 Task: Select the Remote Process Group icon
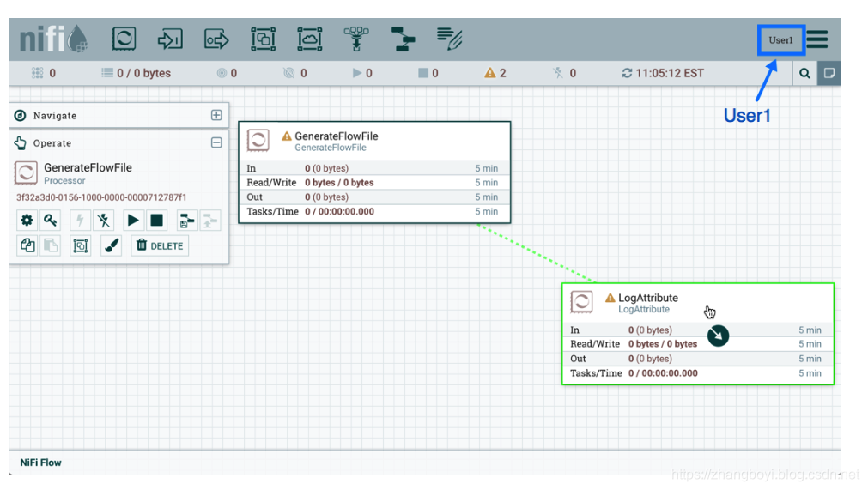[x=309, y=39]
